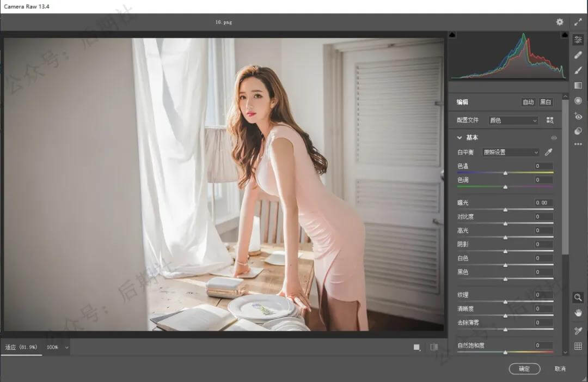Click the histogram graph display
This screenshot has width=588, height=382.
(509, 56)
